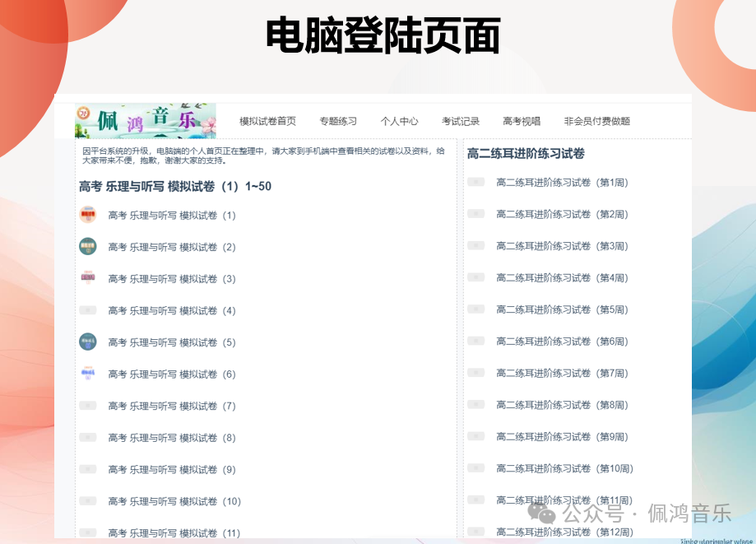The image size is (756, 544).
Task: Open 高考 乐理与听写 模拟试卷 (11)
Action: [174, 533]
